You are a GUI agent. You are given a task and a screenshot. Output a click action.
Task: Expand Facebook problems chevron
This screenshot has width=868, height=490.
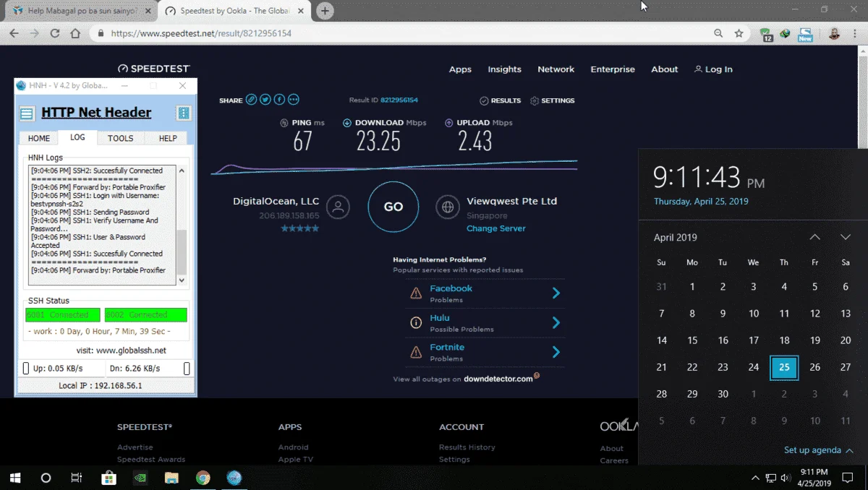(556, 293)
